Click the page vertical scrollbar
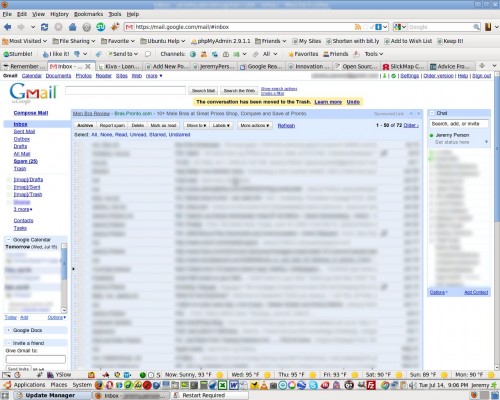The height and width of the screenshot is (400, 500). pos(497,220)
